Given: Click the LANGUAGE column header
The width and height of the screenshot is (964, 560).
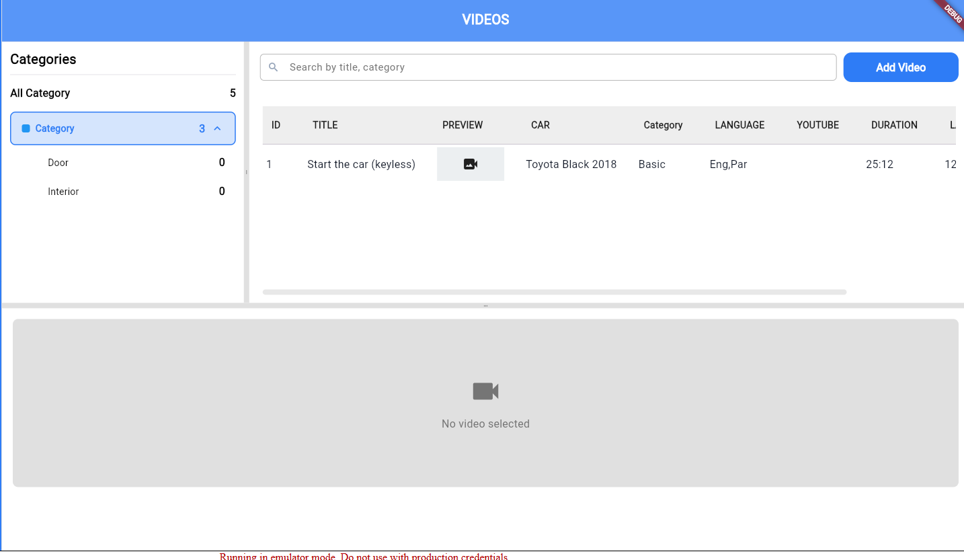Looking at the screenshot, I should 739,125.
